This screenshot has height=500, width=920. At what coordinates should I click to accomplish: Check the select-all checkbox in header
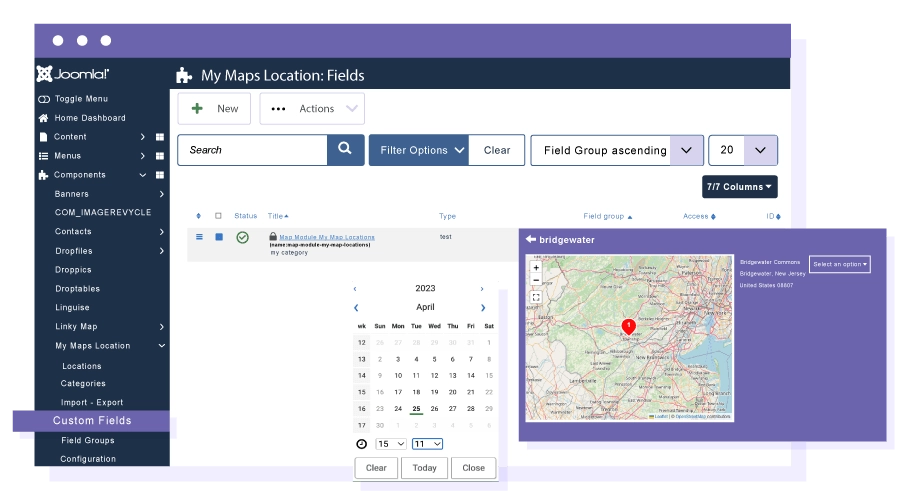[218, 216]
